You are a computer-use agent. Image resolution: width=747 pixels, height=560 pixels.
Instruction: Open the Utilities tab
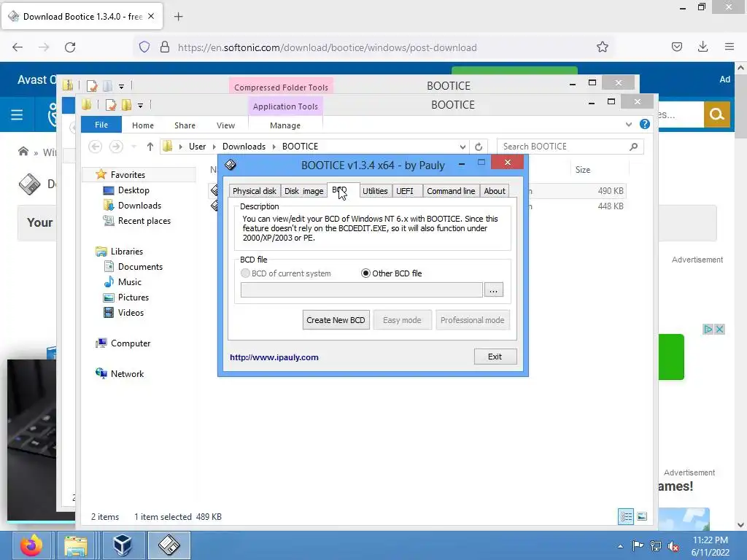point(375,191)
